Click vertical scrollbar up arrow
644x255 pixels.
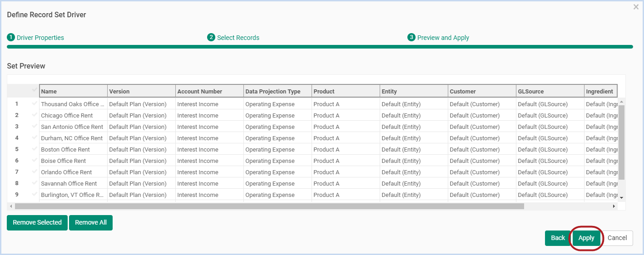click(622, 101)
